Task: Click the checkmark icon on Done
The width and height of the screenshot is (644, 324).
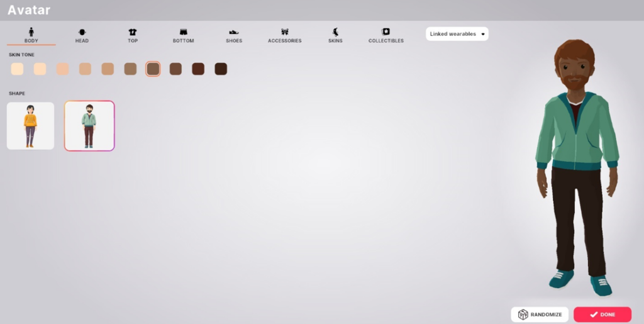Action: [x=594, y=315]
